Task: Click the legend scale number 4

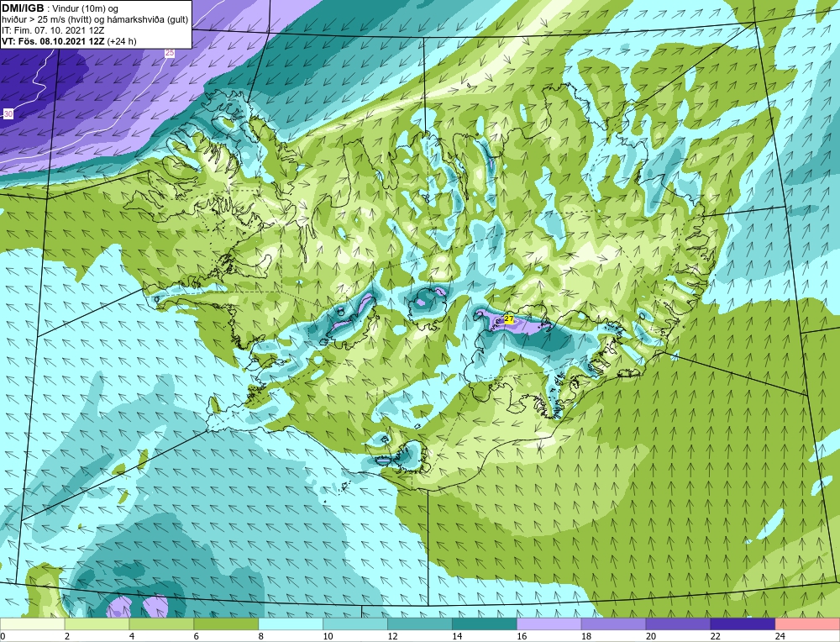Action: click(x=132, y=636)
